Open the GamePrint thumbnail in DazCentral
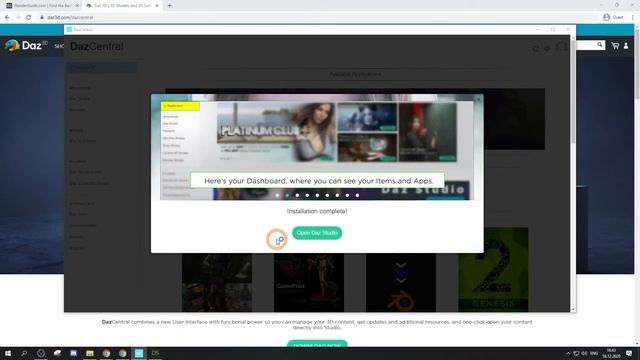 [x=309, y=282]
